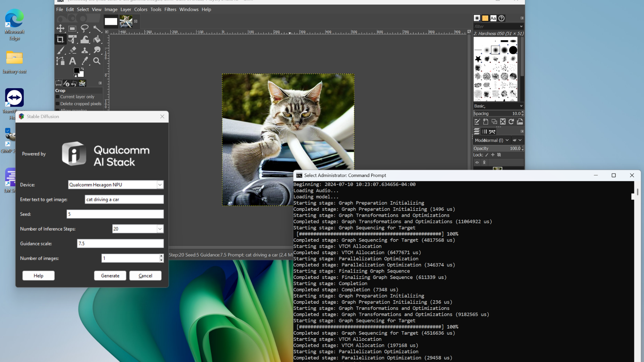Screen dimensions: 644x362
Task: Enable the Current layer only checkbox
Action: [57, 97]
